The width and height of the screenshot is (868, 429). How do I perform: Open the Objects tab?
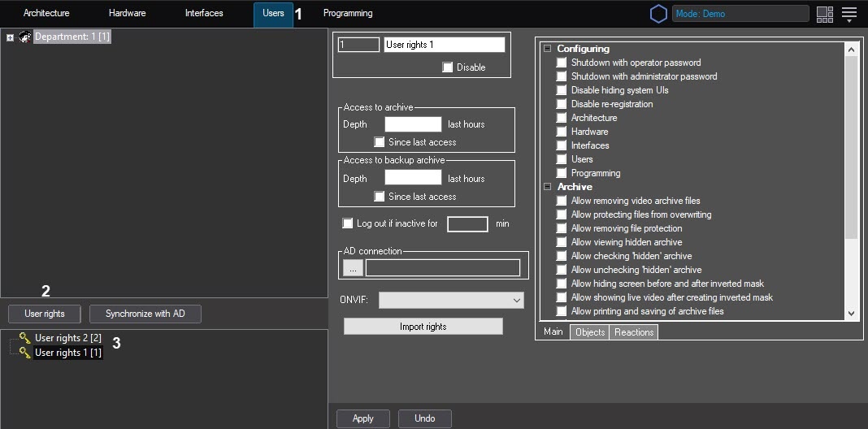point(590,332)
